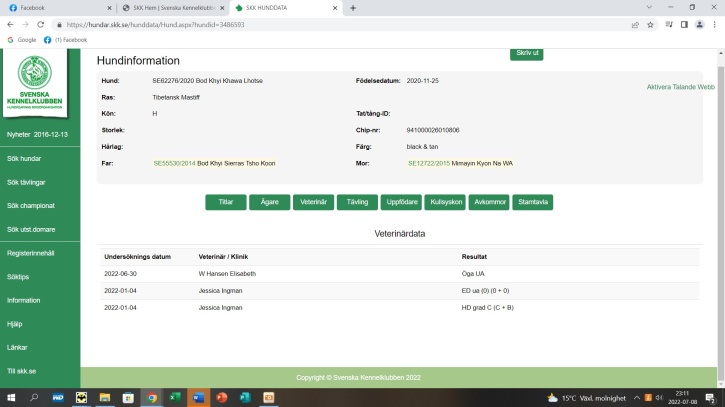This screenshot has width=725, height=407.
Task: Click the Aktivera Talande Webb link
Action: click(680, 87)
